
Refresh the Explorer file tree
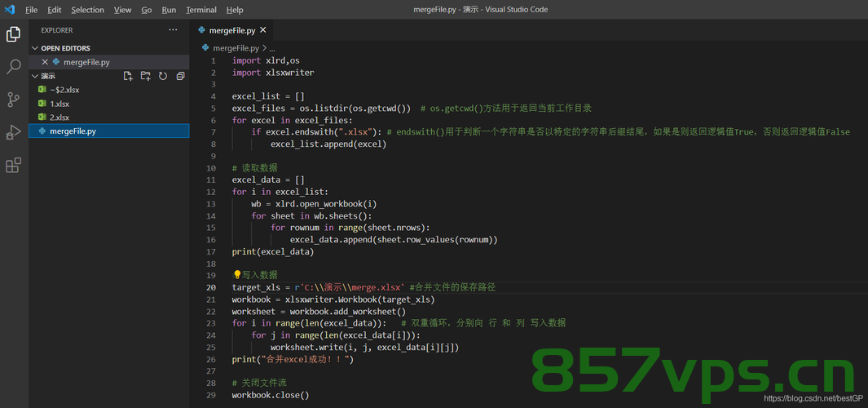(163, 76)
